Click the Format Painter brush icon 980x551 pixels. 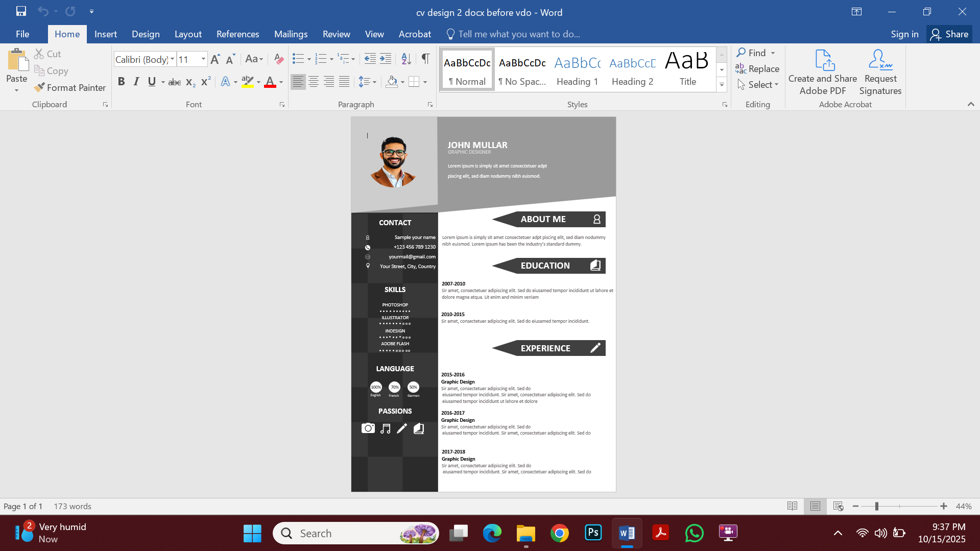39,88
